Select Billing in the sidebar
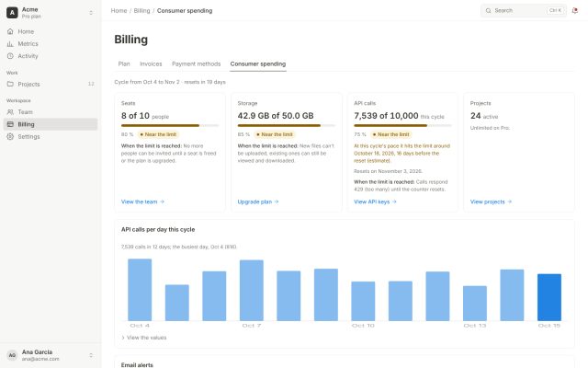The height and width of the screenshot is (368, 588). pos(51,124)
